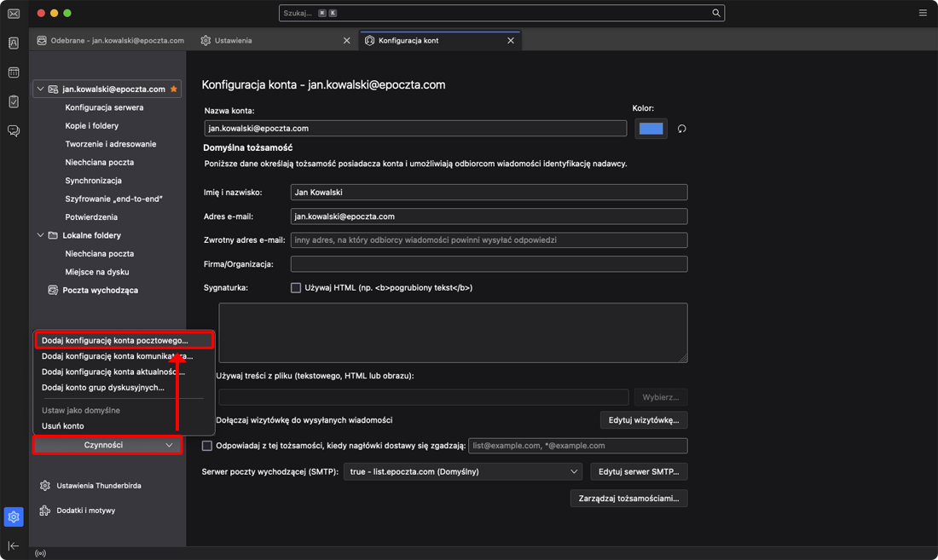This screenshot has width=938, height=560.
Task: Open the Mail space icon in sidebar
Action: 14,14
